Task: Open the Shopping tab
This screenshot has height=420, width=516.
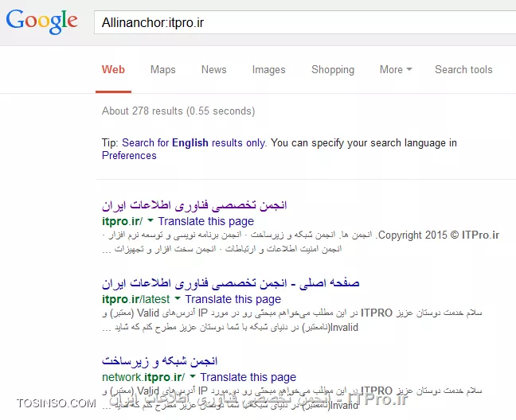Action: click(x=333, y=70)
